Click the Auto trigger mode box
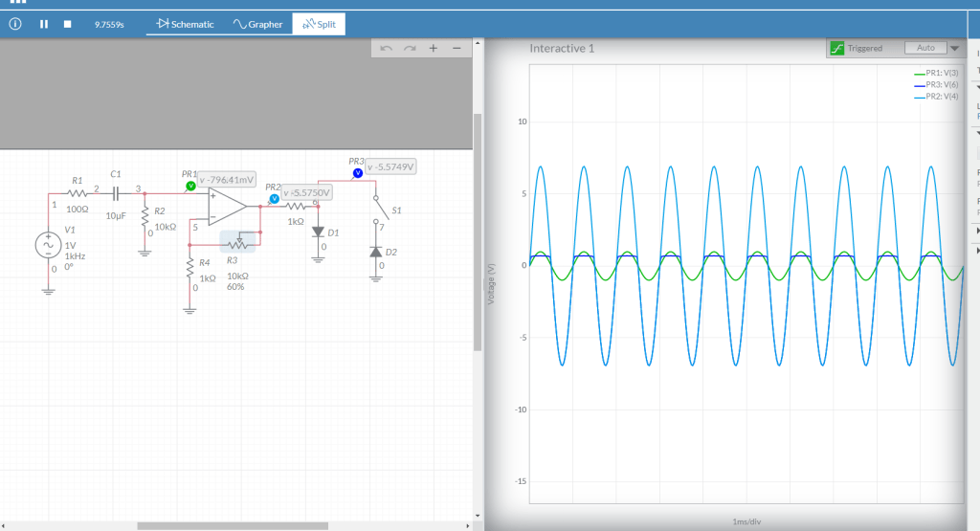The width and height of the screenshot is (980, 531). (x=924, y=48)
